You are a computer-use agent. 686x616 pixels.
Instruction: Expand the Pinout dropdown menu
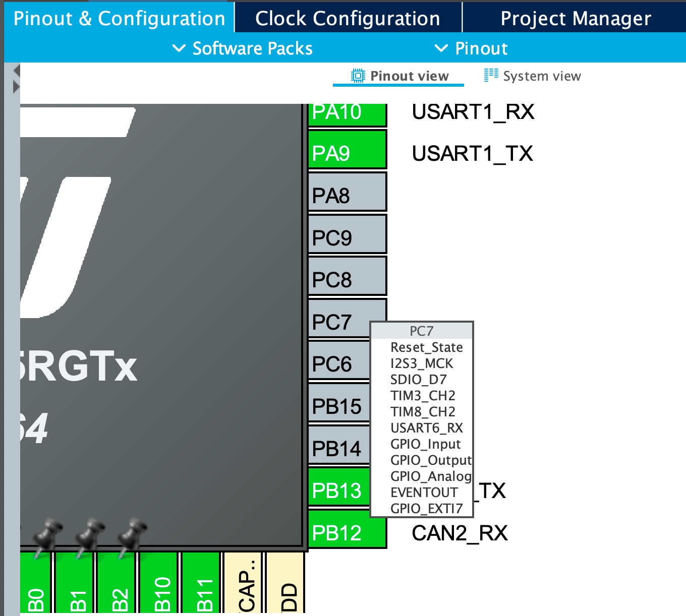coord(471,48)
